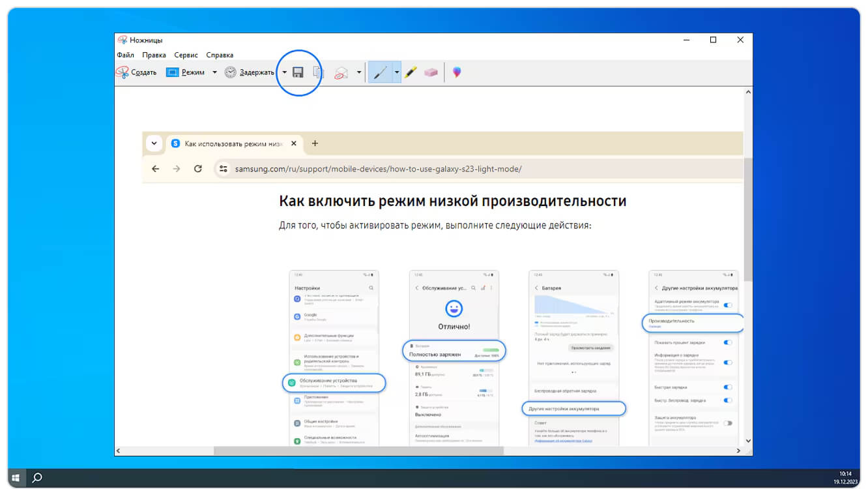Select the pink Eraser tool
The height and width of the screenshot is (489, 868).
[x=431, y=72]
